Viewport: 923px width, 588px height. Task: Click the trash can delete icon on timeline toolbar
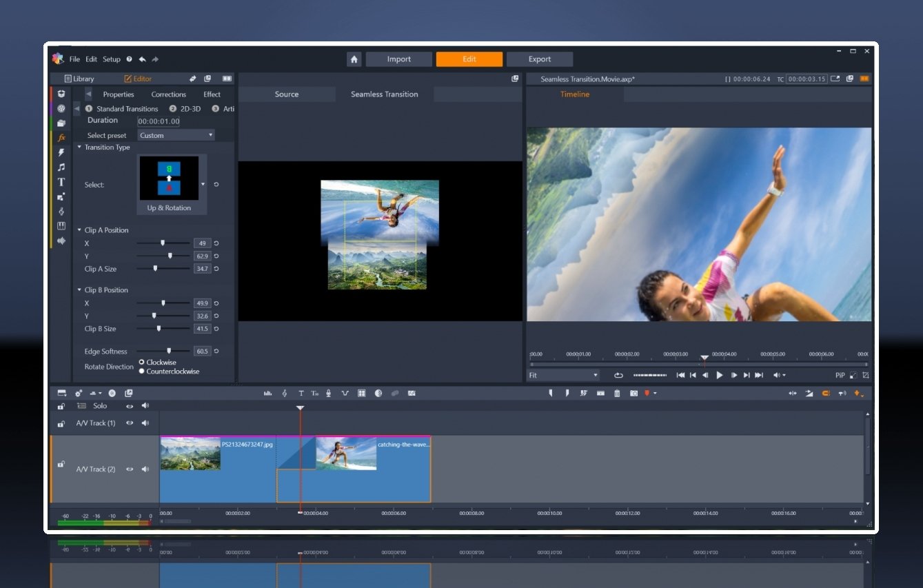tap(617, 394)
